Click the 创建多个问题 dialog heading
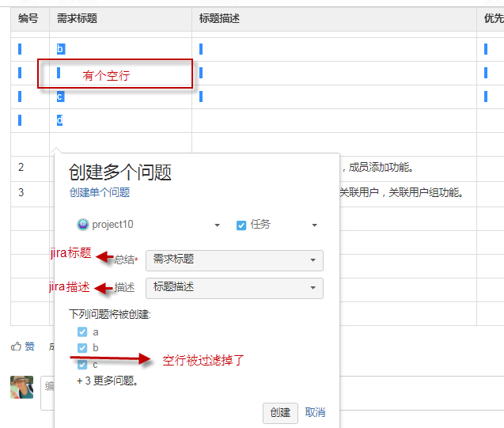 pos(120,172)
